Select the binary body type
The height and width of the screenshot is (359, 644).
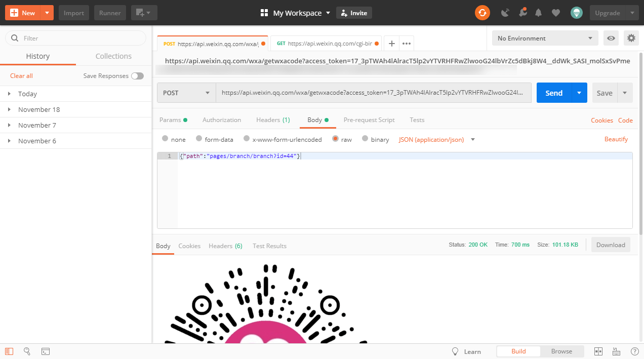coord(365,139)
